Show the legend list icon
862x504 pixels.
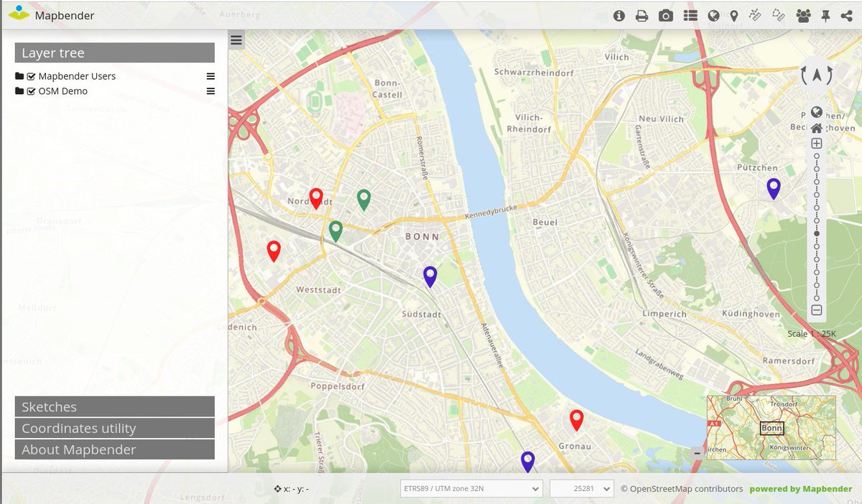pos(690,16)
